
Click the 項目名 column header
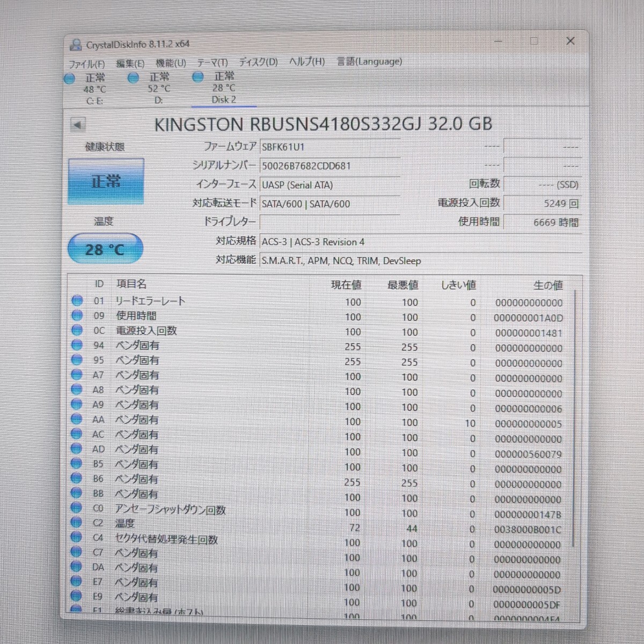131,284
